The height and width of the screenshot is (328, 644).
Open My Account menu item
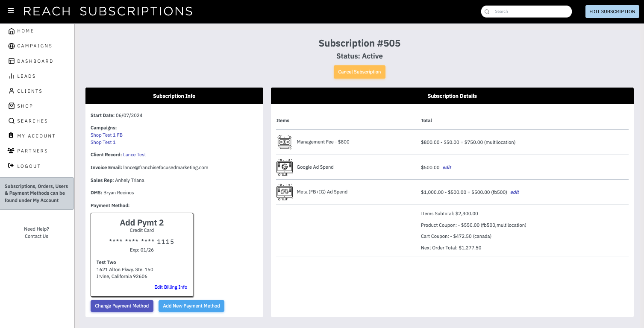[36, 136]
